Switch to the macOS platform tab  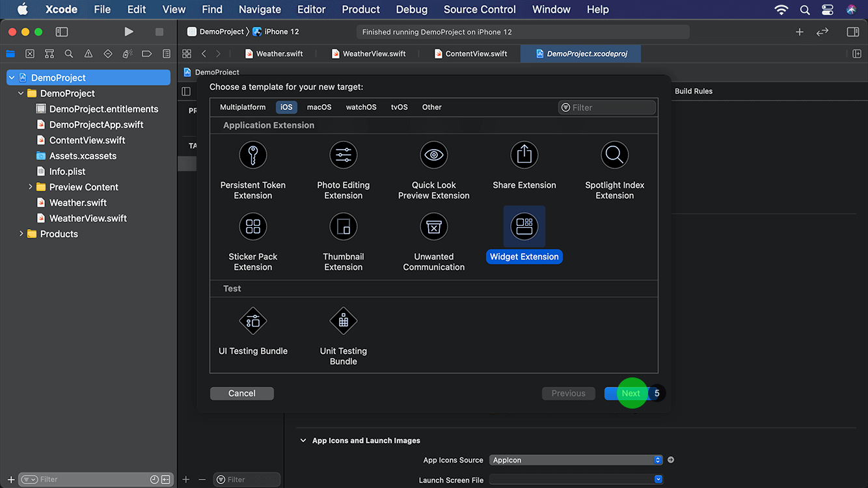click(x=319, y=107)
